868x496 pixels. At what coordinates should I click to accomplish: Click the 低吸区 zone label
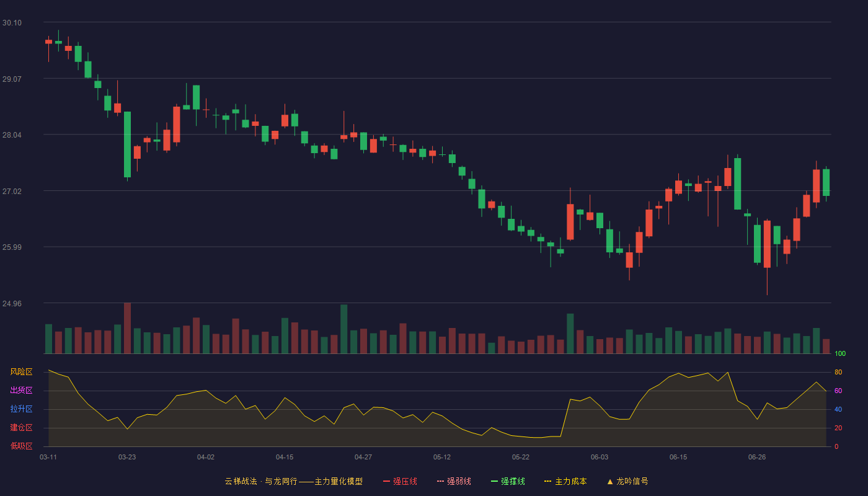click(21, 446)
